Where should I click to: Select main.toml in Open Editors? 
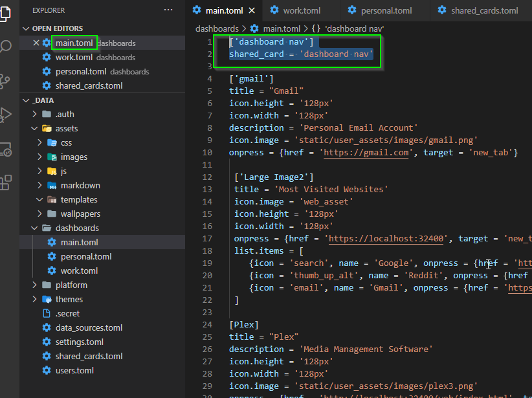[102, 43]
